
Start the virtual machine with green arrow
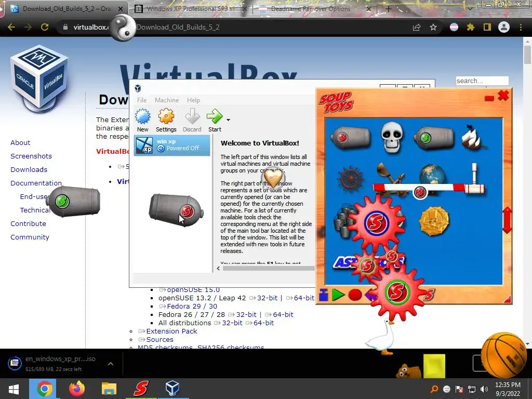[x=215, y=120]
